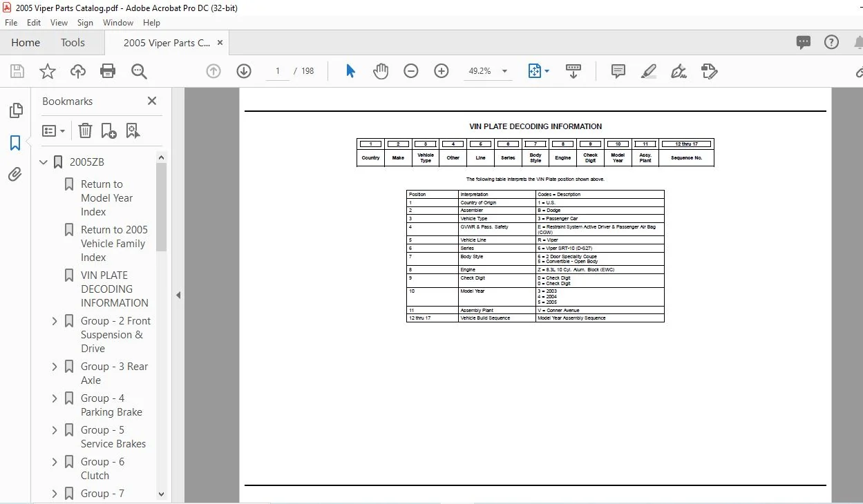Collapse the navigation pane arrow
863x504 pixels.
178,295
